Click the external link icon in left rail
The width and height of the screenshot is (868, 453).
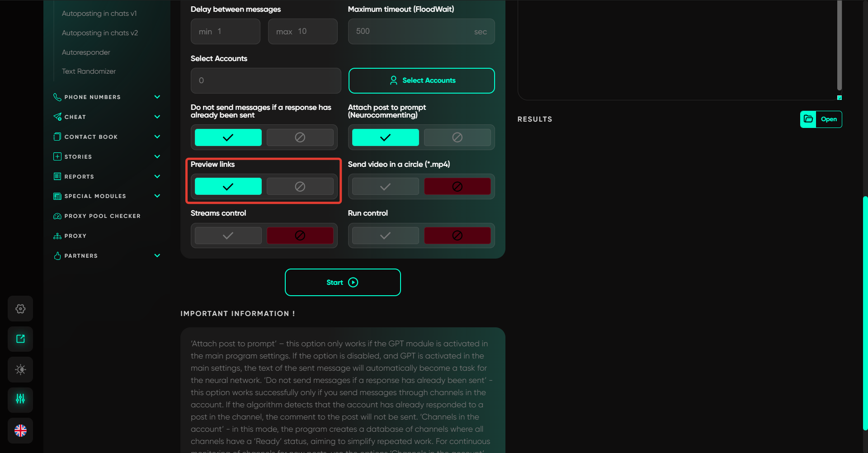pos(20,339)
